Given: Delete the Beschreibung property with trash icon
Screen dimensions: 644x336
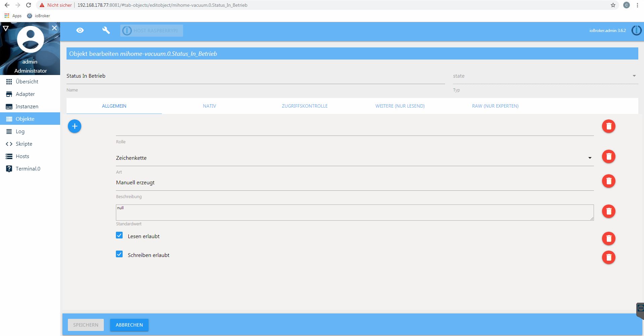Looking at the screenshot, I should click(x=608, y=181).
